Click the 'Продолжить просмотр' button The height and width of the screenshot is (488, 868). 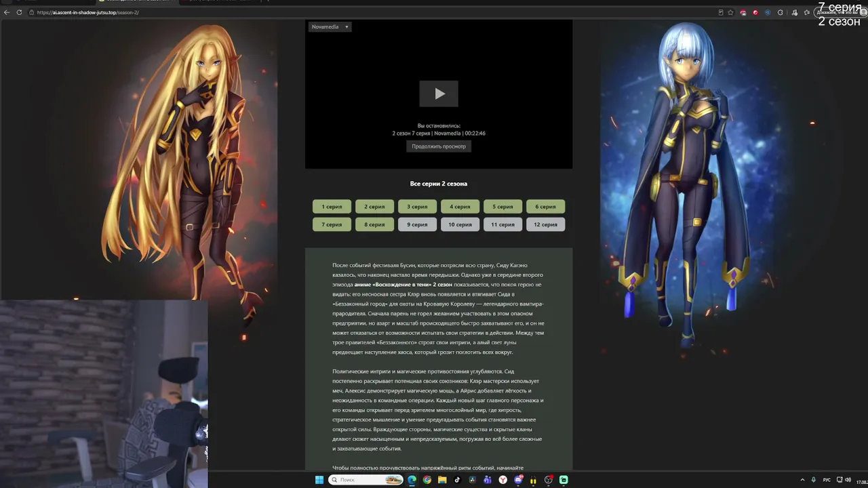439,146
